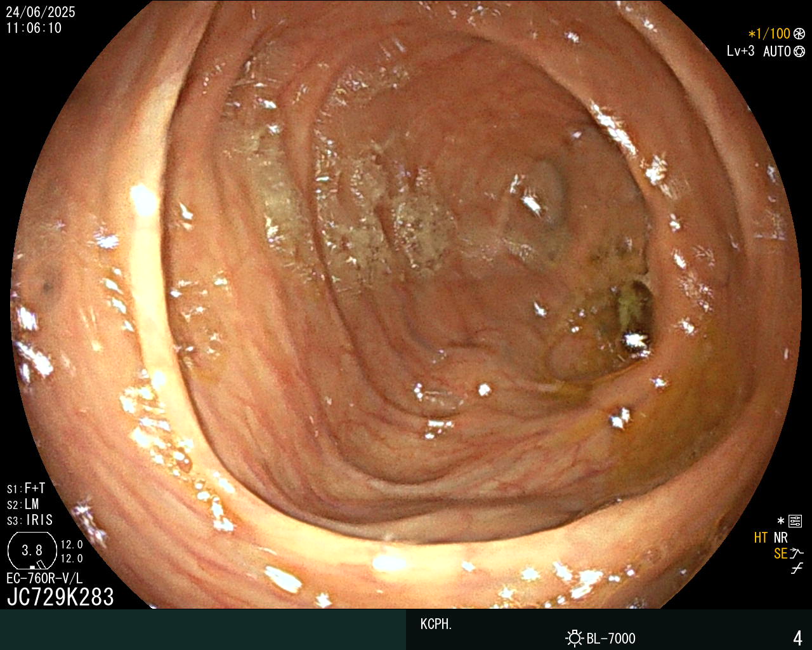Click the S3: IRIS switch assignment
The image size is (812, 650).
(x=30, y=520)
